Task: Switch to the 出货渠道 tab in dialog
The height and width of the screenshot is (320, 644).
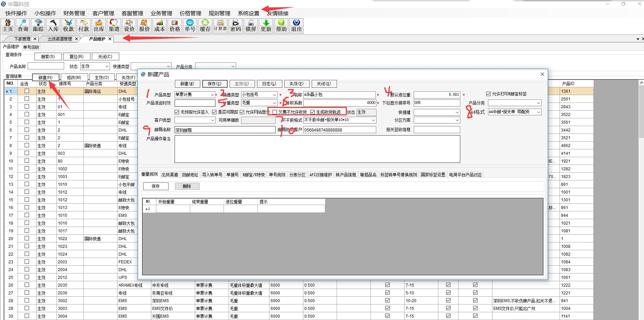Action: click(x=170, y=175)
